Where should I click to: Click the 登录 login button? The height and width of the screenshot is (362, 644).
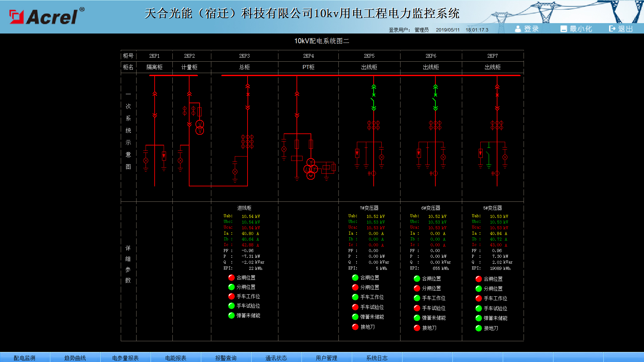(x=527, y=29)
